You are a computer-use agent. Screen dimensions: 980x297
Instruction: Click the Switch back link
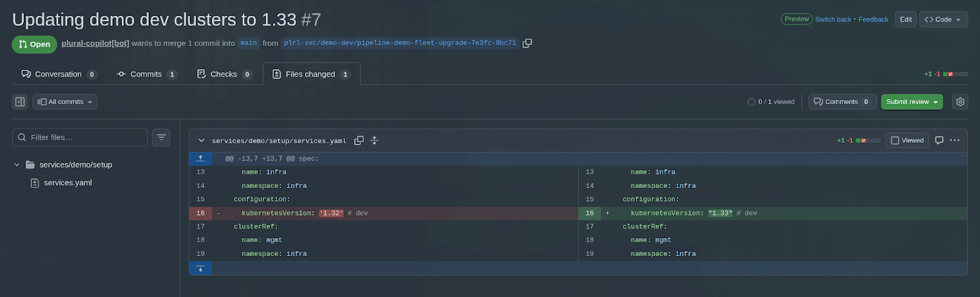point(832,20)
